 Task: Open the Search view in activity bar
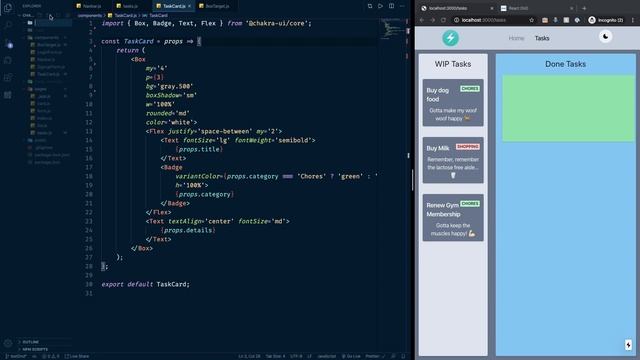click(8, 25)
